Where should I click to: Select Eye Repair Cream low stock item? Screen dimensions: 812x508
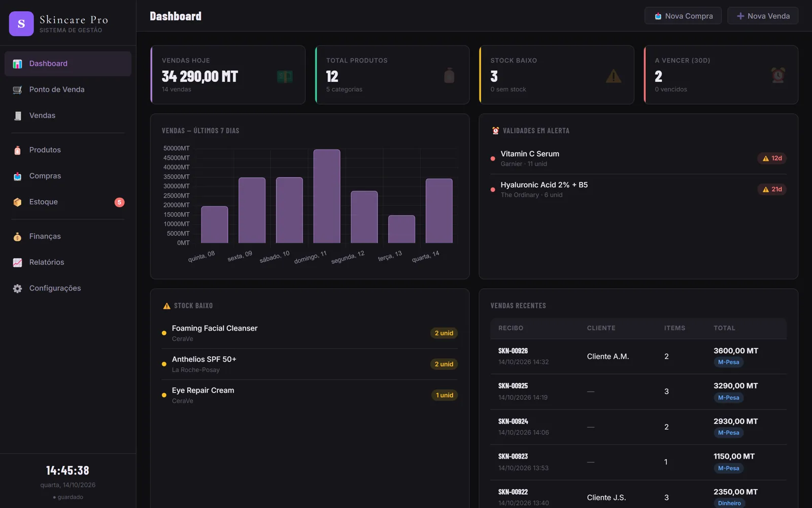tap(310, 395)
